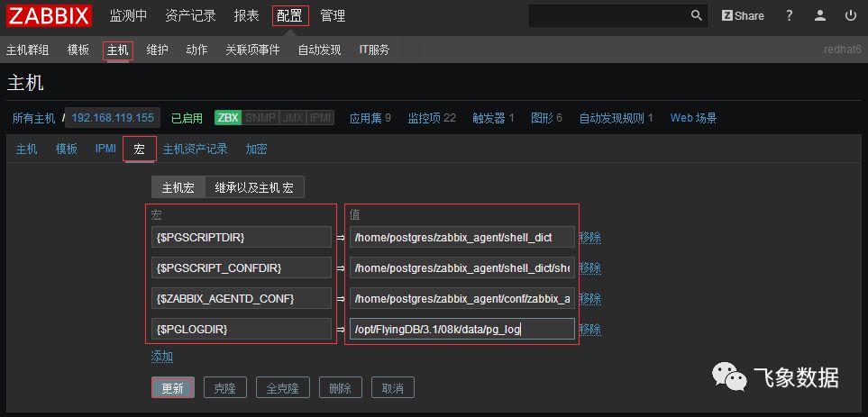The image size is (868, 417).
Task: Remove the {$ZABBIX_AGENTD_CONF} macro row
Action: coord(590,299)
